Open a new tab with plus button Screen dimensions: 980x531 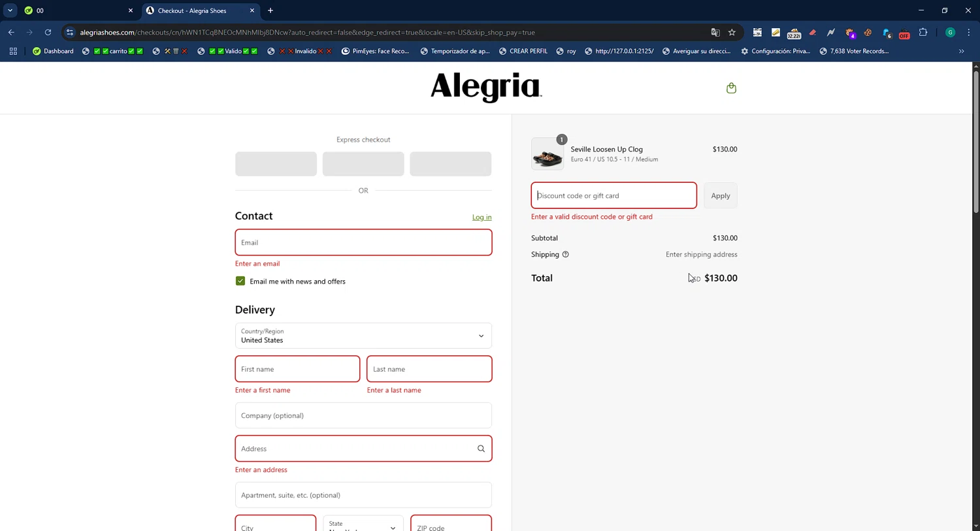pos(270,10)
